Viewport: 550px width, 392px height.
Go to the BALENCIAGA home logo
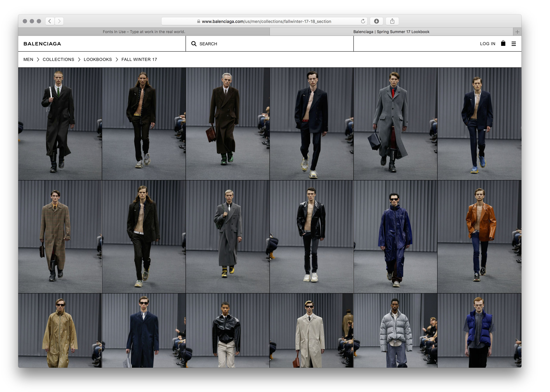pos(42,44)
